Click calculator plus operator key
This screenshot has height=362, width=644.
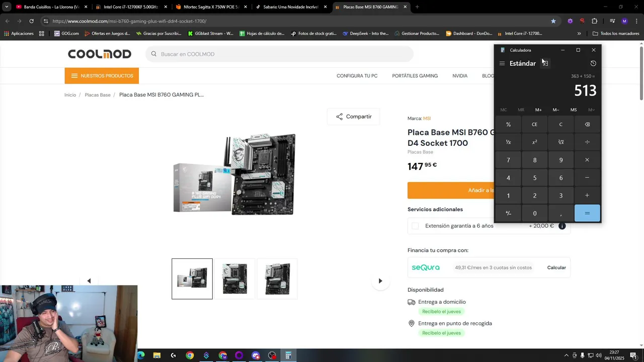coord(587,196)
